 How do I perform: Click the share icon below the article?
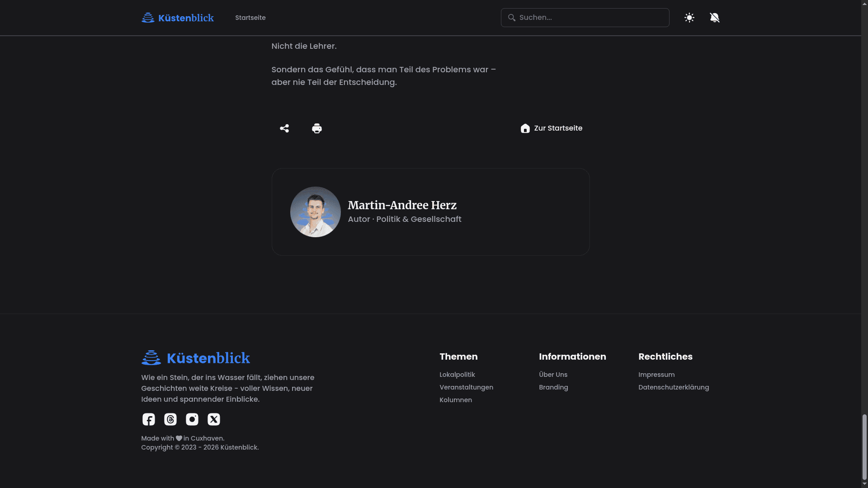(284, 128)
